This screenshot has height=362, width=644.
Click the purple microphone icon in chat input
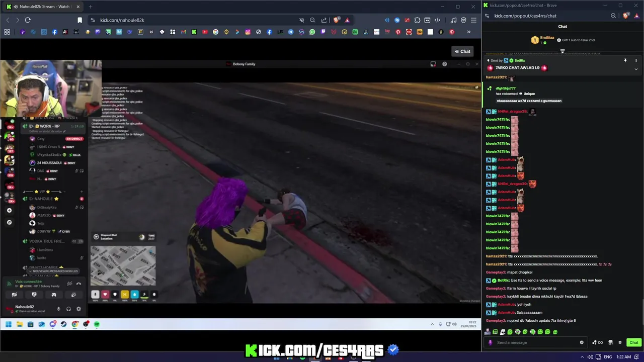pyautogui.click(x=491, y=342)
